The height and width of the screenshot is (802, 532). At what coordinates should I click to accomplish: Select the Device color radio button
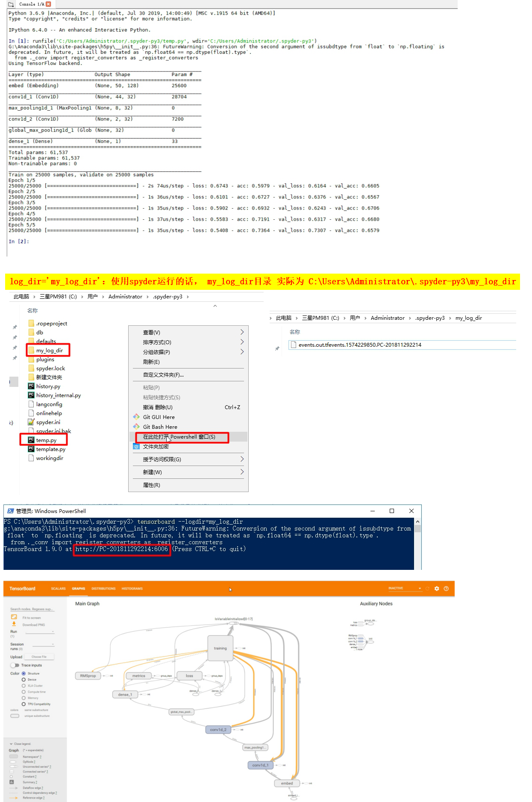coord(24,679)
